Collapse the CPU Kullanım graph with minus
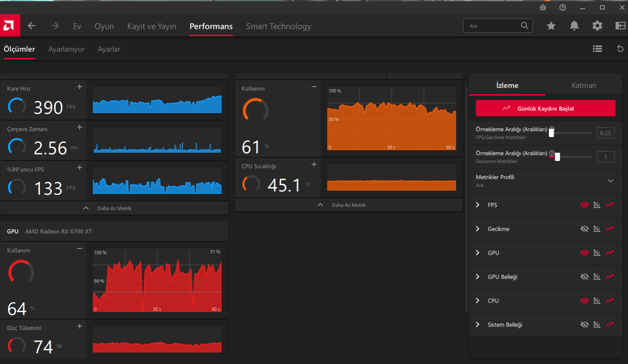The height and width of the screenshot is (364, 628). [x=314, y=87]
